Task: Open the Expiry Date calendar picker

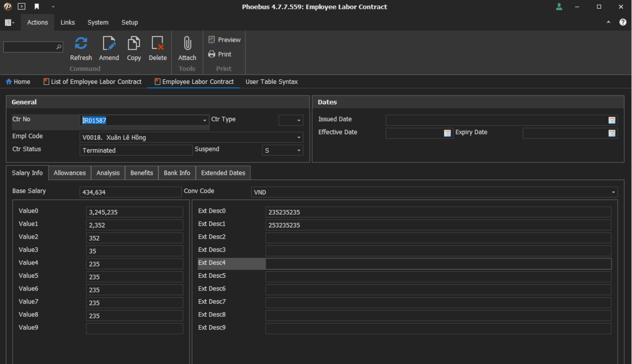Action: coord(612,133)
